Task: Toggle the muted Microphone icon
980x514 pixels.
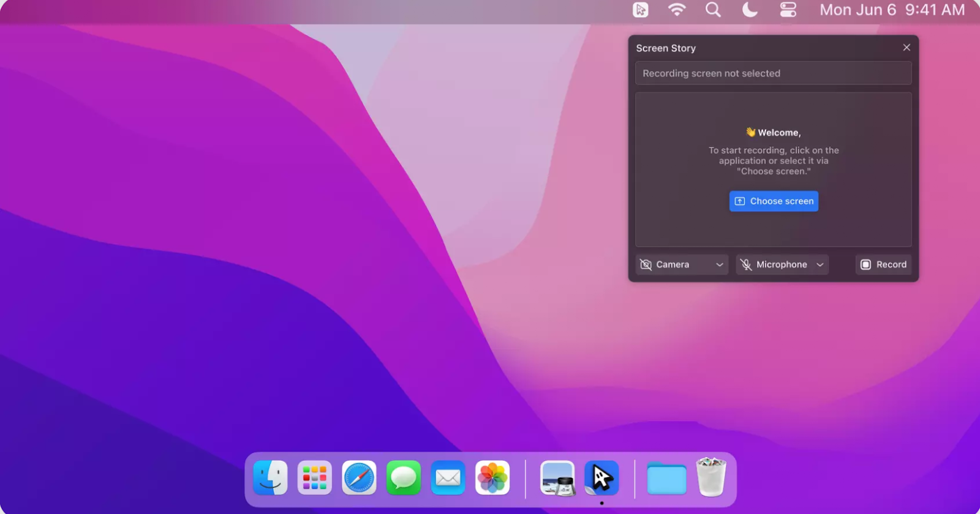Action: pyautogui.click(x=746, y=264)
